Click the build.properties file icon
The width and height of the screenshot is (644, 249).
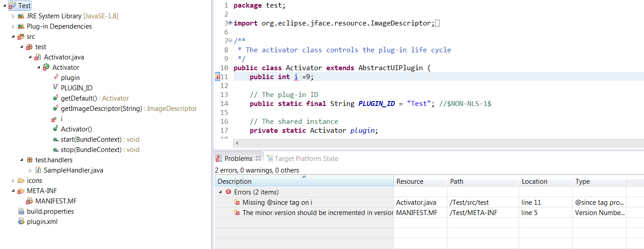[21, 211]
